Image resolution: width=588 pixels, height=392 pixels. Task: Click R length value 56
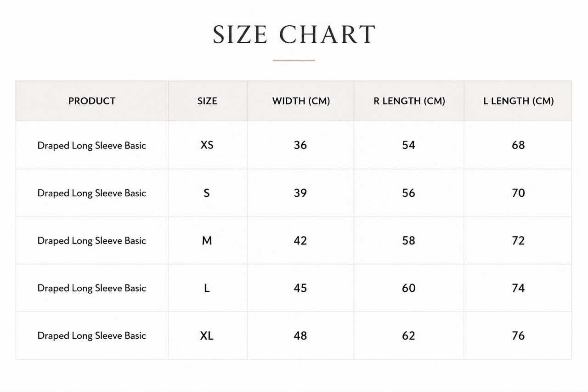(408, 193)
